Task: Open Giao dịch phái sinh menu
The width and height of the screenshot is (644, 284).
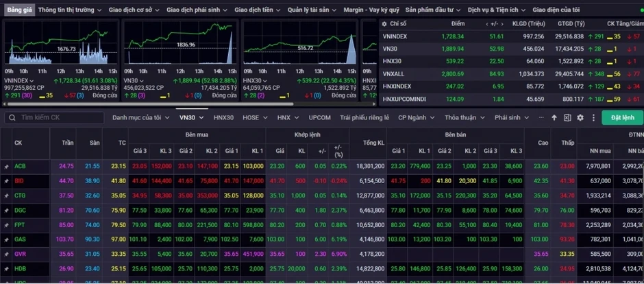Action: (197, 10)
